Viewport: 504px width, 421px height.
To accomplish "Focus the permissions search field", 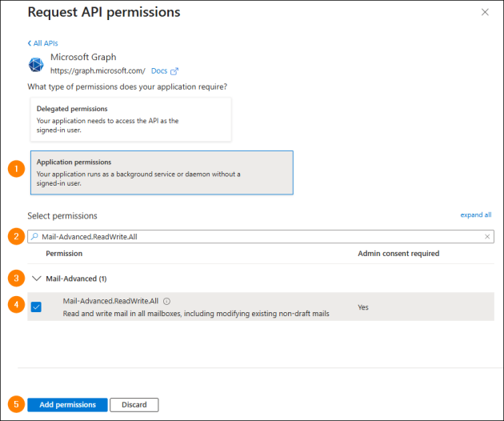I will pyautogui.click(x=261, y=237).
